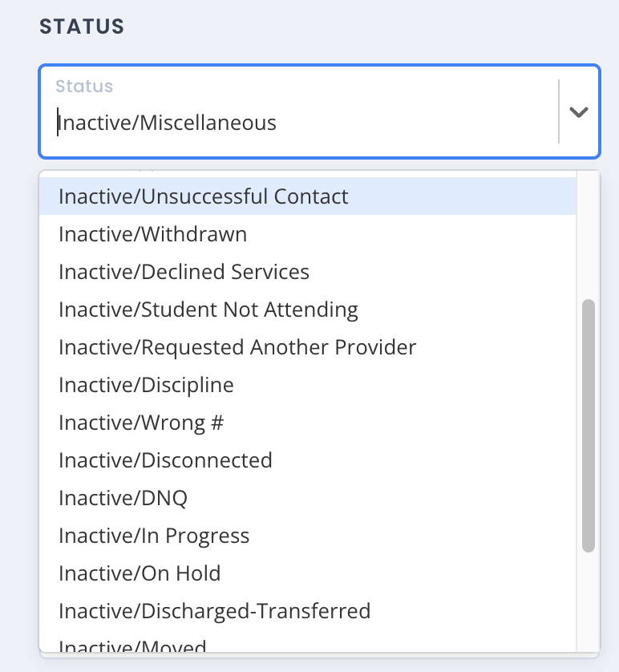Click the Inactive/Miscellaneous text in field

168,123
